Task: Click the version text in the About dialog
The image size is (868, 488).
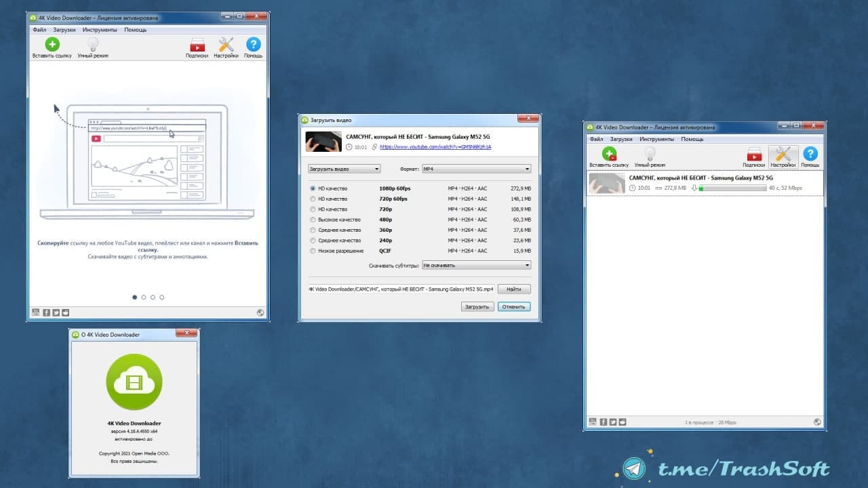Action: 134,430
